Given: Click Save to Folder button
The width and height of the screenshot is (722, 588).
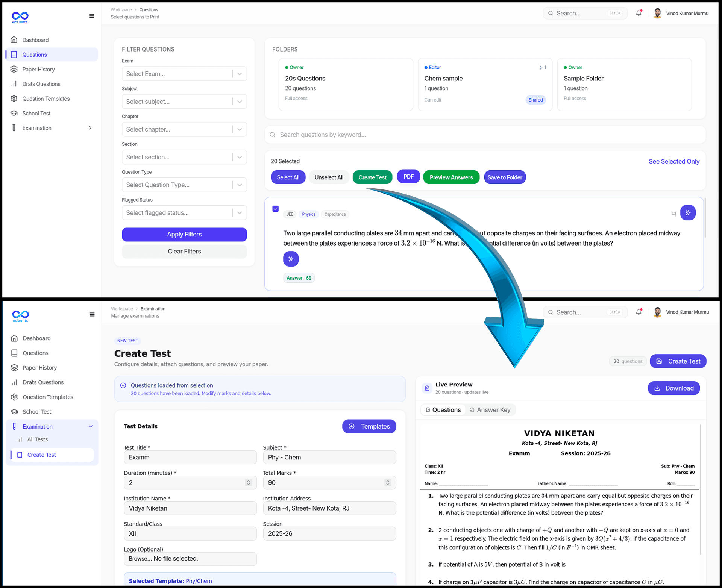Looking at the screenshot, I should tap(505, 177).
